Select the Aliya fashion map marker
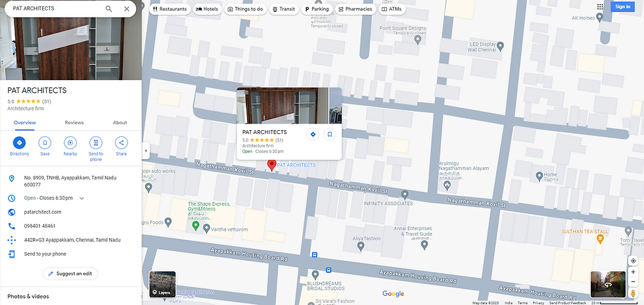The height and width of the screenshot is (305, 644). pyautogui.click(x=361, y=246)
